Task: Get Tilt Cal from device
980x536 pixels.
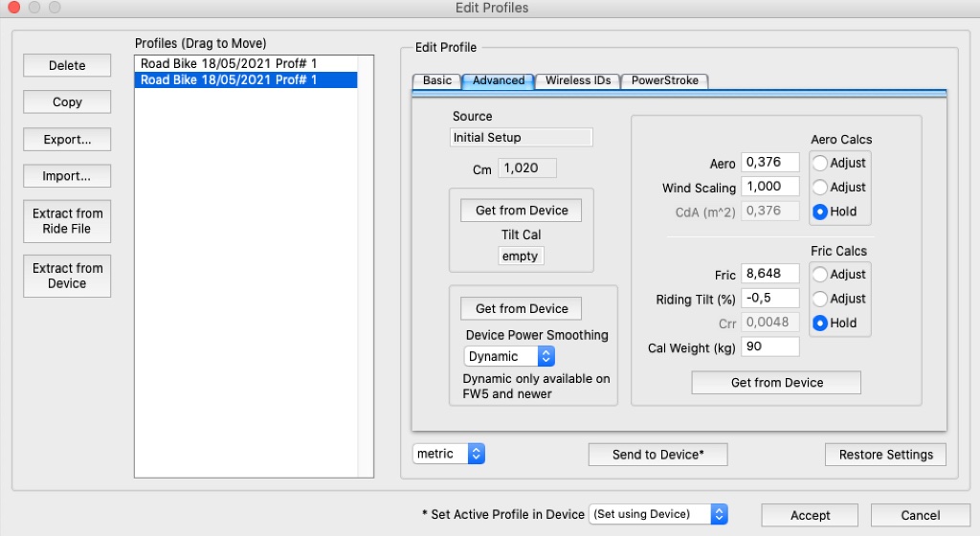Action: pyautogui.click(x=521, y=211)
